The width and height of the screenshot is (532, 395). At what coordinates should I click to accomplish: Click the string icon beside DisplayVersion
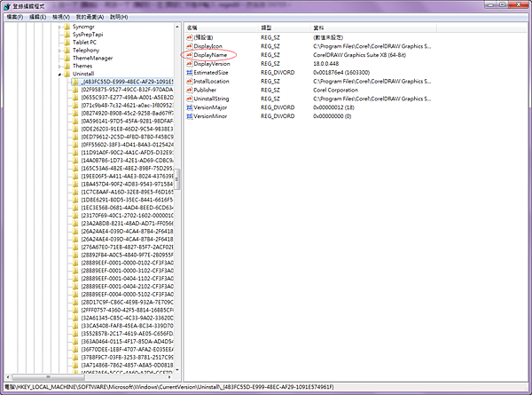[x=190, y=64]
